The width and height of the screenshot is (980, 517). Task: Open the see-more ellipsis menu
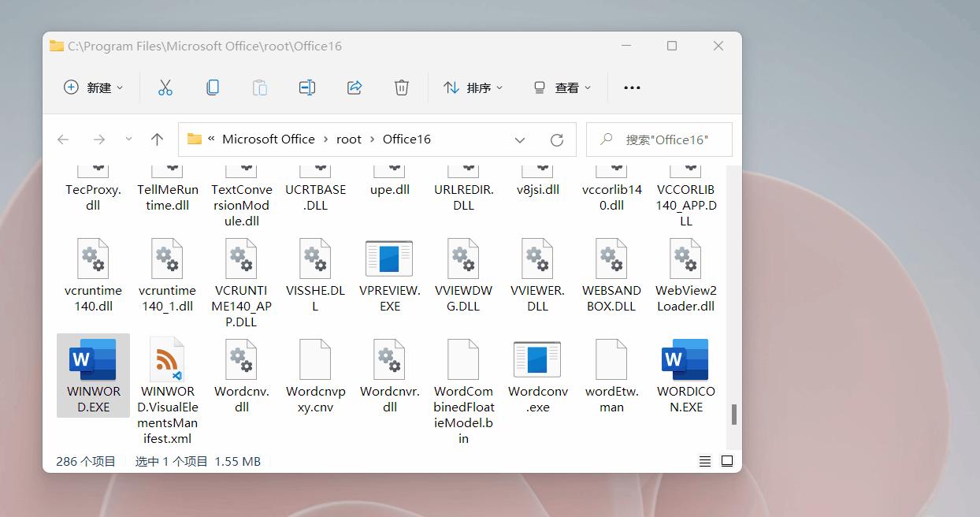point(631,87)
